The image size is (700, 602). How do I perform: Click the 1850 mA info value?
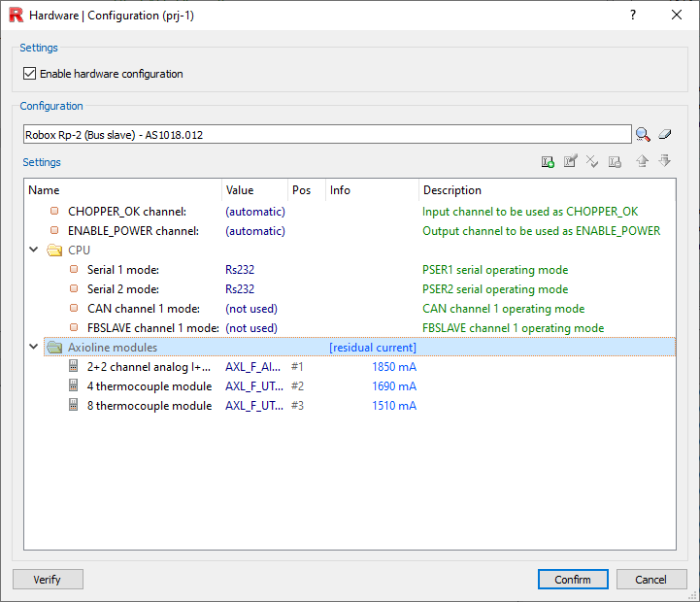coord(394,367)
